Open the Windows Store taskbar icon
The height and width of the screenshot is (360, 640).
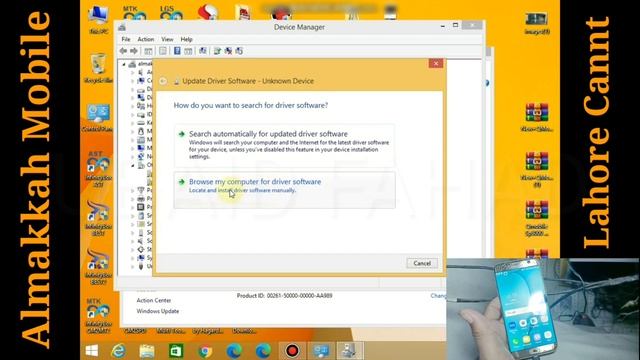(176, 351)
